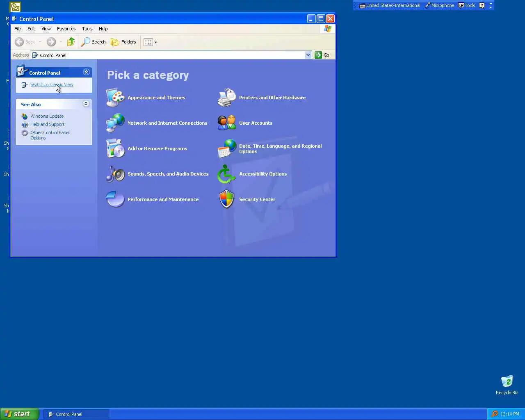Viewport: 525px width, 420px height.
Task: Click the Forward arrow toolbar button
Action: point(51,42)
